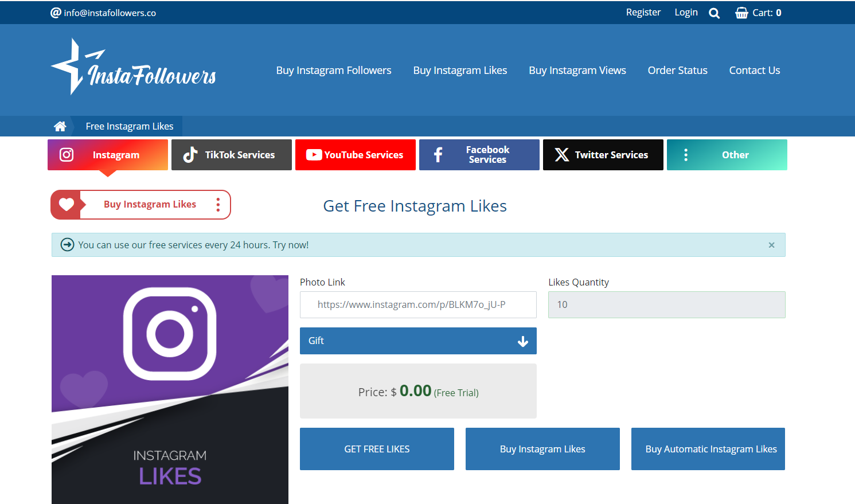Viewport: 855px width, 504px height.
Task: Click the Likes Quantity field showing 10
Action: pyautogui.click(x=667, y=304)
